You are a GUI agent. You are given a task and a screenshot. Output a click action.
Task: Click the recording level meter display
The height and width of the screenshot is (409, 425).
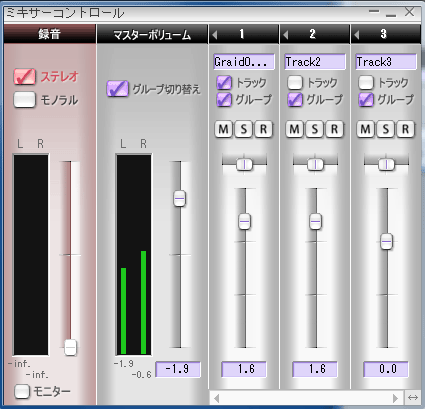31,255
